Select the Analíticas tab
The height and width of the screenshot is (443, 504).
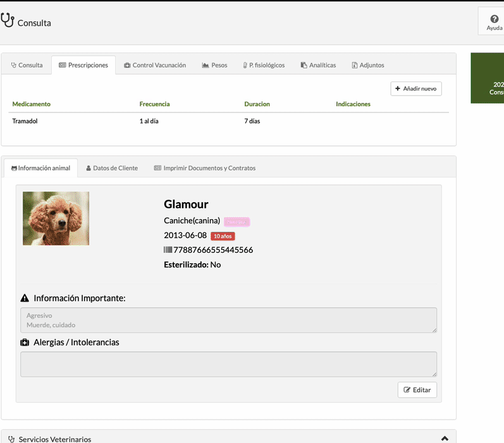(318, 65)
